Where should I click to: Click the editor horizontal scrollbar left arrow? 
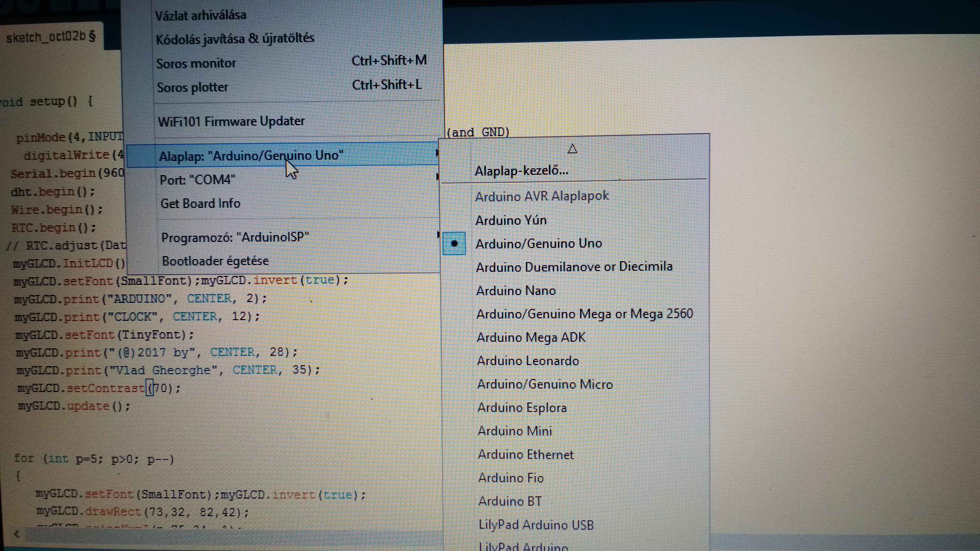tap(17, 534)
